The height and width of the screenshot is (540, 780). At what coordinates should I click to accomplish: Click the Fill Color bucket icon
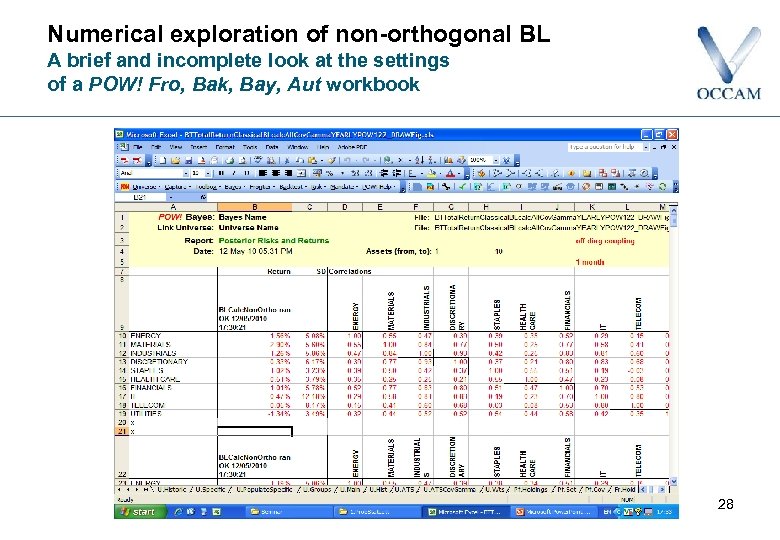(432, 174)
